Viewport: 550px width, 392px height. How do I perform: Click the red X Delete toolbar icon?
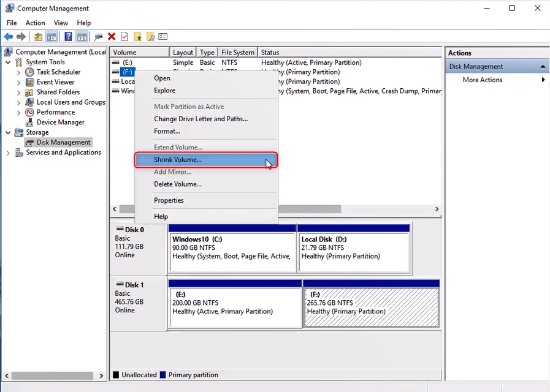(x=112, y=36)
